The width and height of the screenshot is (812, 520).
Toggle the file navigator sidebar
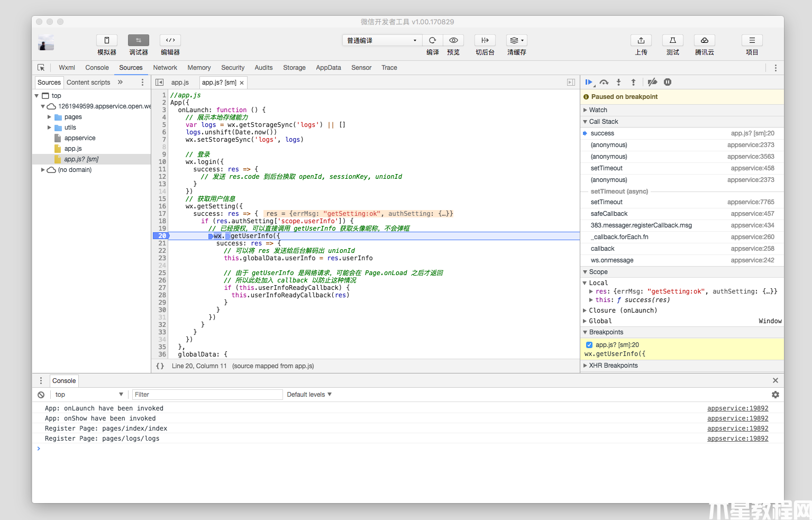click(160, 83)
